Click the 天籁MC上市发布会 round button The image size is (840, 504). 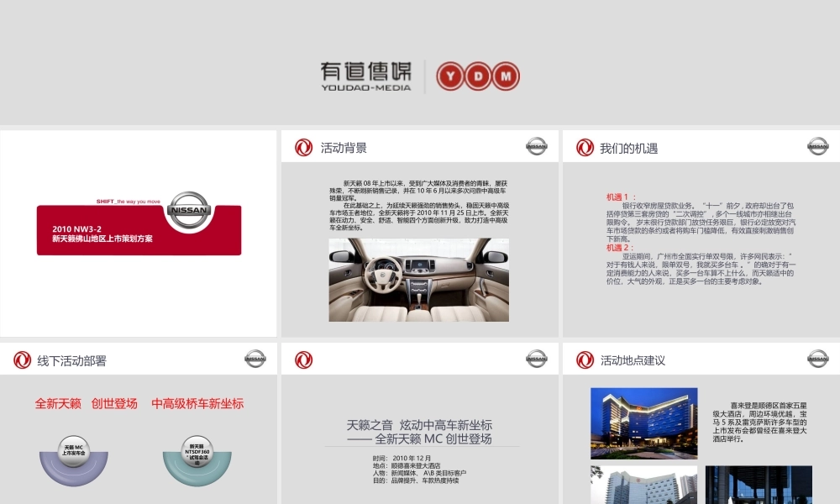pos(73,450)
